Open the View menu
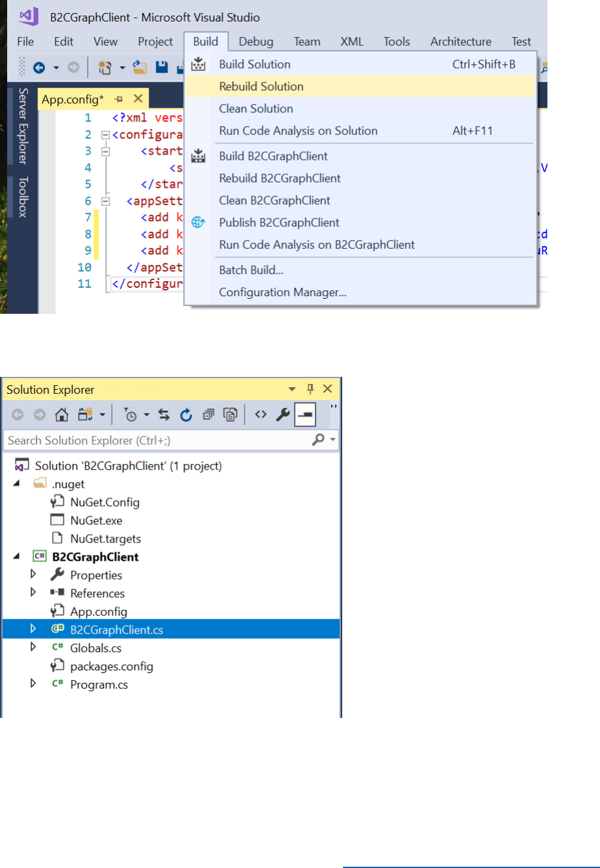Viewport: 600px width, 868px height. tap(105, 42)
